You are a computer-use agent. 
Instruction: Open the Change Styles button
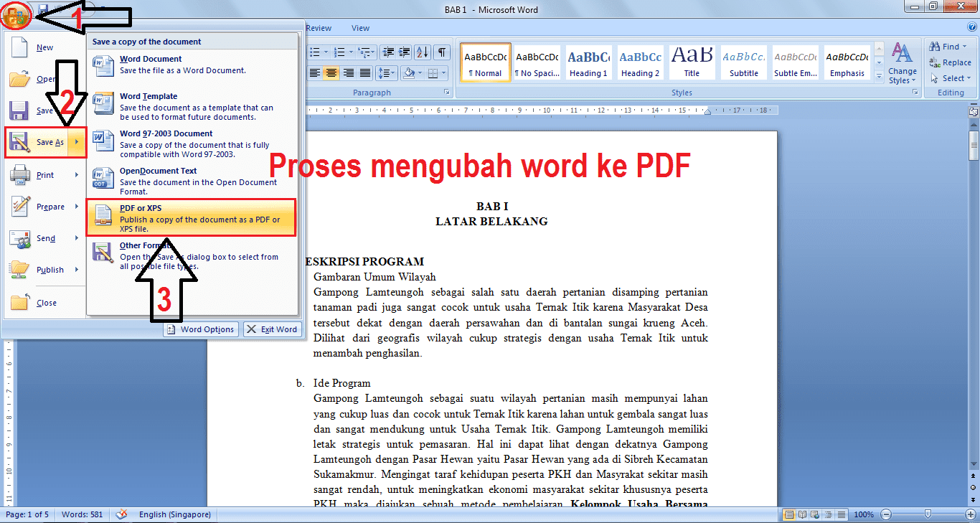(903, 63)
